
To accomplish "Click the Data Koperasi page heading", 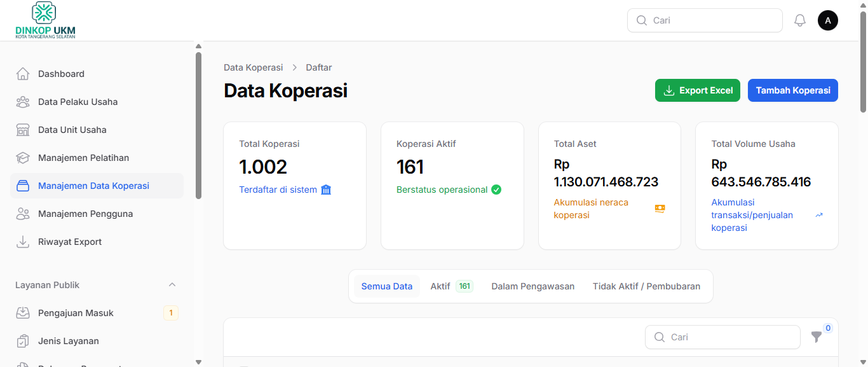I will [285, 90].
